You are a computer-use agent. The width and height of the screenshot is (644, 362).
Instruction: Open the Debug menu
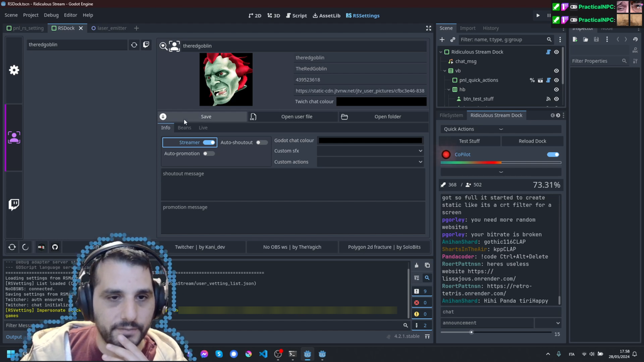click(x=51, y=15)
